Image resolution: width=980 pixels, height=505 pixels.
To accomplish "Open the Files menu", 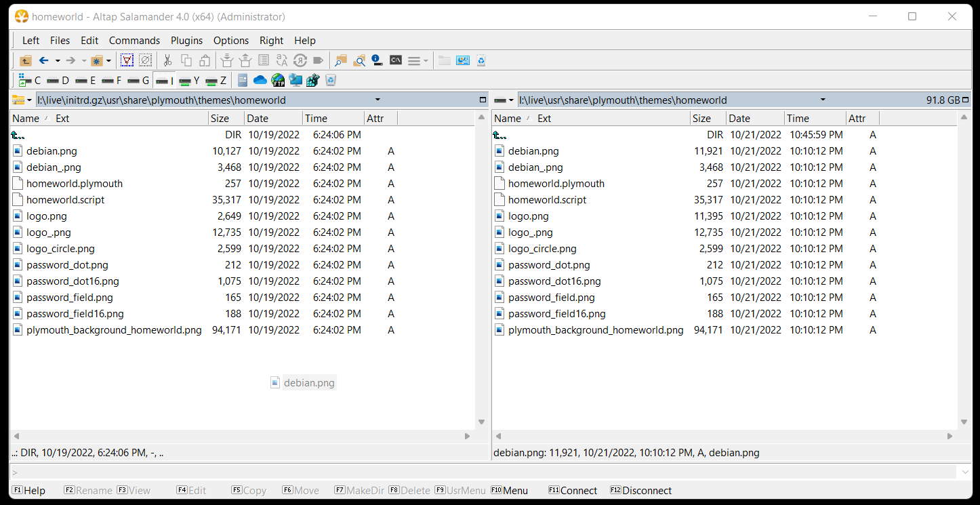I will [60, 41].
